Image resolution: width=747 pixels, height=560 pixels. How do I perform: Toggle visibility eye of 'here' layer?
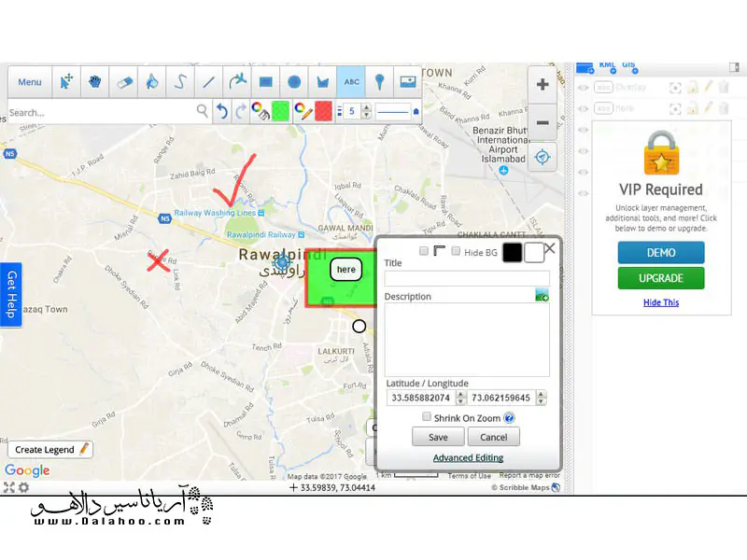[x=583, y=108]
